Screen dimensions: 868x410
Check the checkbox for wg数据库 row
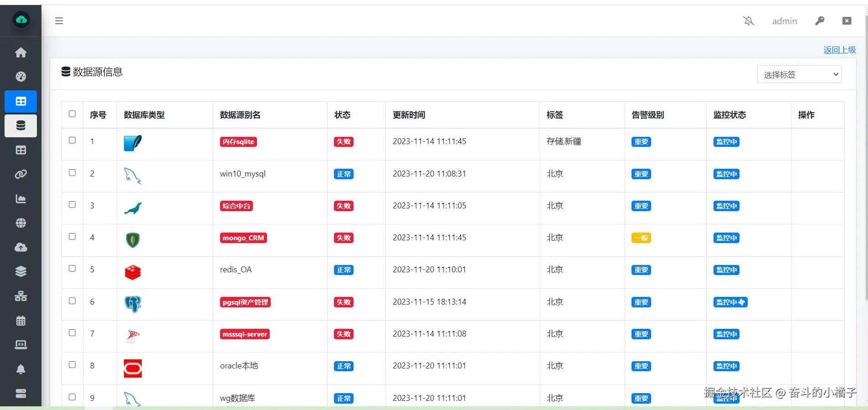click(72, 397)
